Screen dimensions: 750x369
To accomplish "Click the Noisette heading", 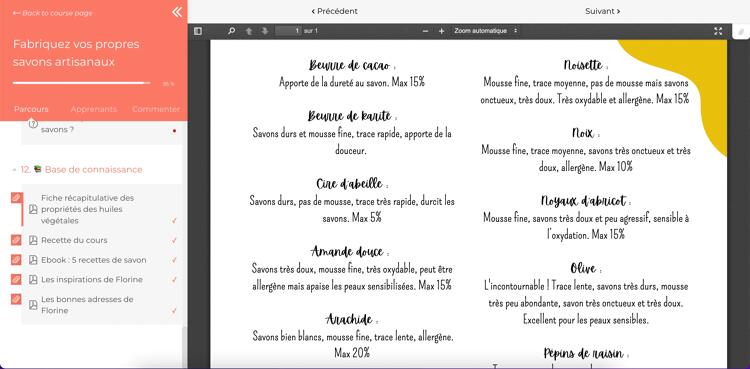I will [x=585, y=65].
